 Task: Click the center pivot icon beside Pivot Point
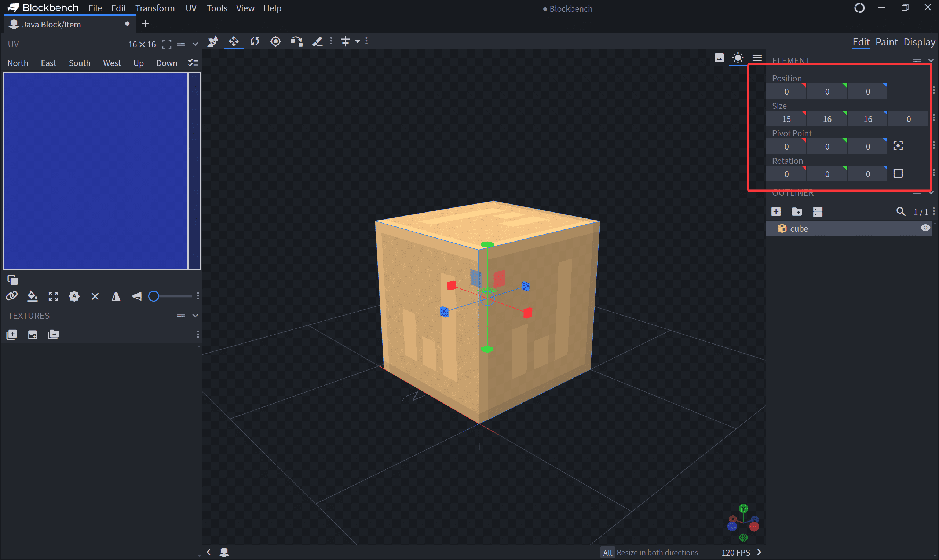pos(898,146)
